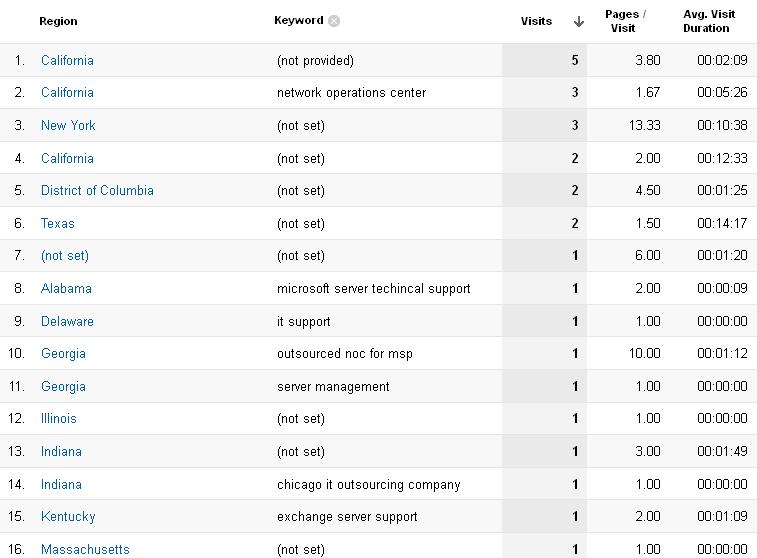
Task: Sort by Visits column header
Action: click(536, 21)
